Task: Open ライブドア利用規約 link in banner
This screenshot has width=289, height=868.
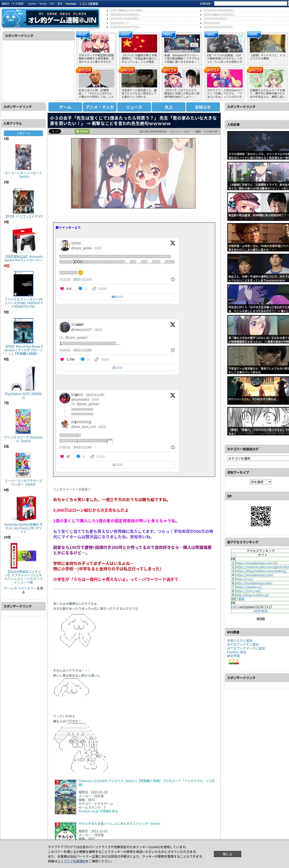Action: click(71, 861)
